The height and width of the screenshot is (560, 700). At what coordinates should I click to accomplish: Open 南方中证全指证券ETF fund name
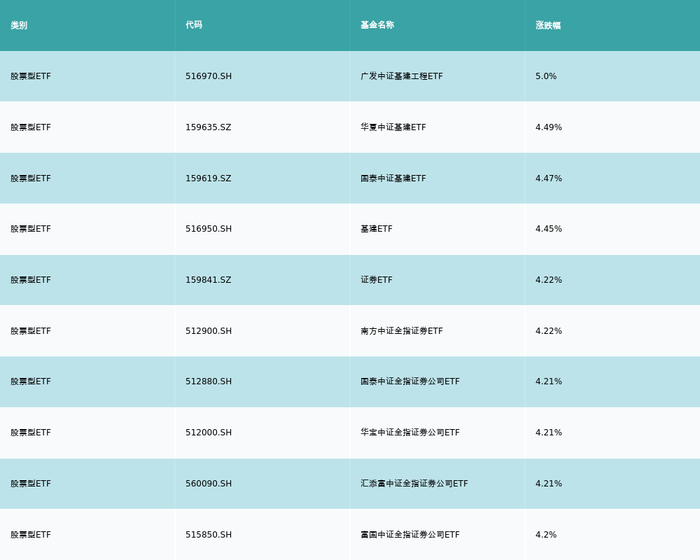[401, 331]
